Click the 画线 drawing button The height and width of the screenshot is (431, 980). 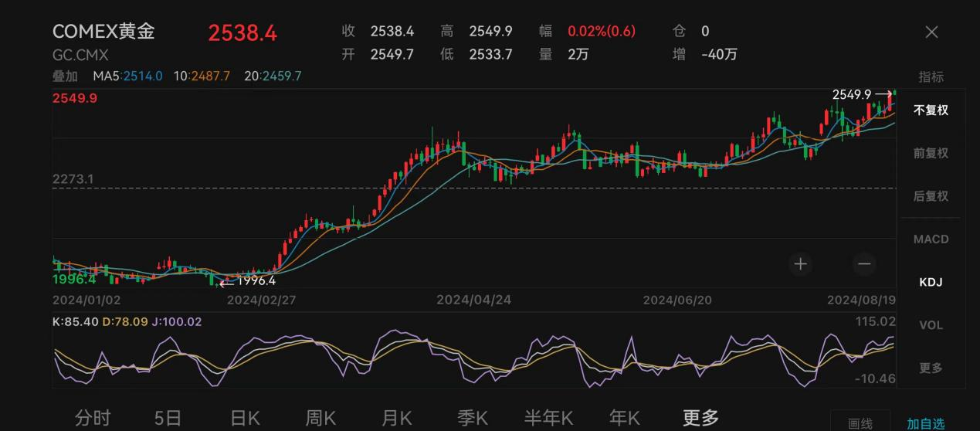860,423
